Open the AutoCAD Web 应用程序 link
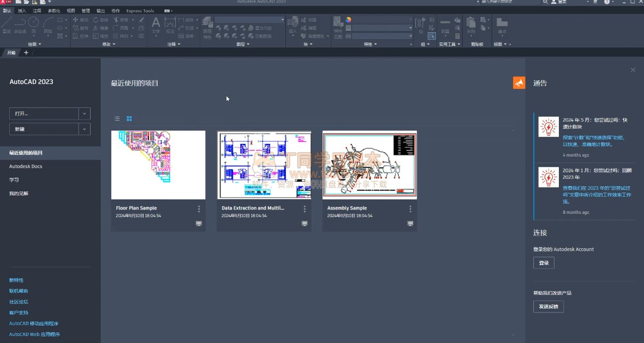644x343 pixels. pyautogui.click(x=34, y=334)
